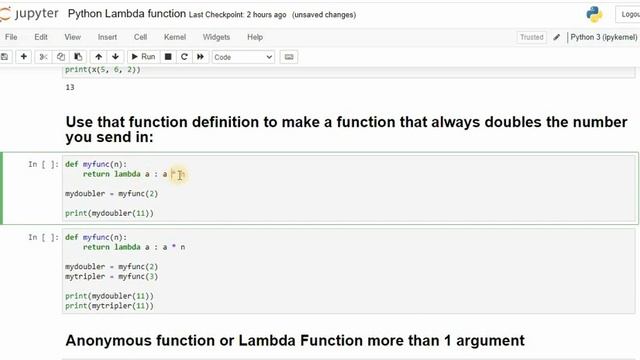Click the Python 3 (ipykernel) kernel name
The height and width of the screenshot is (360, 640).
click(604, 37)
